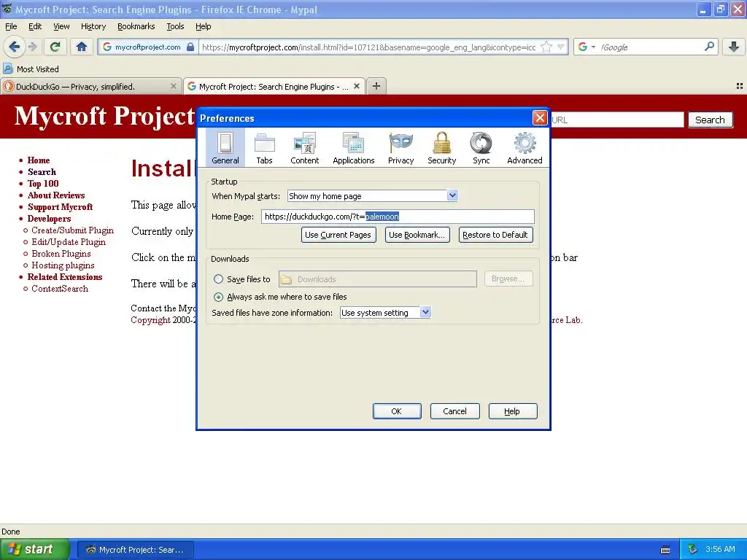Select 'Always ask me where to save files'
The width and height of the screenshot is (747, 560).
pyautogui.click(x=218, y=297)
